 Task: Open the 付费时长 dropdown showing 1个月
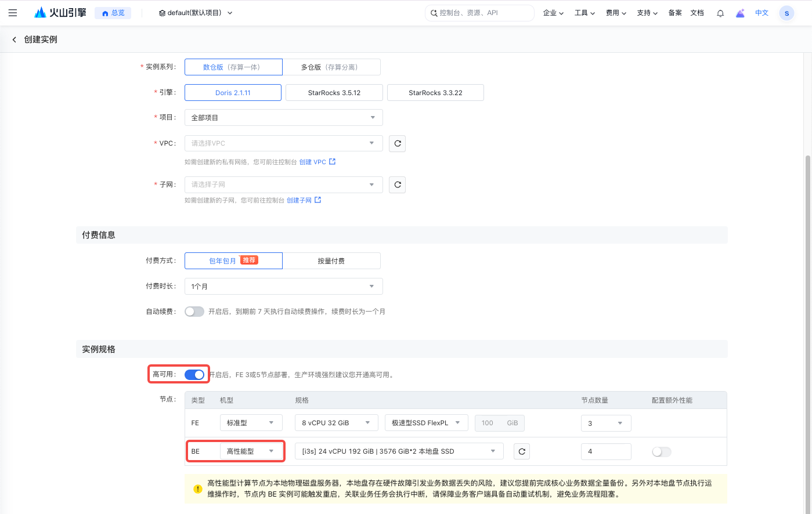(x=284, y=287)
